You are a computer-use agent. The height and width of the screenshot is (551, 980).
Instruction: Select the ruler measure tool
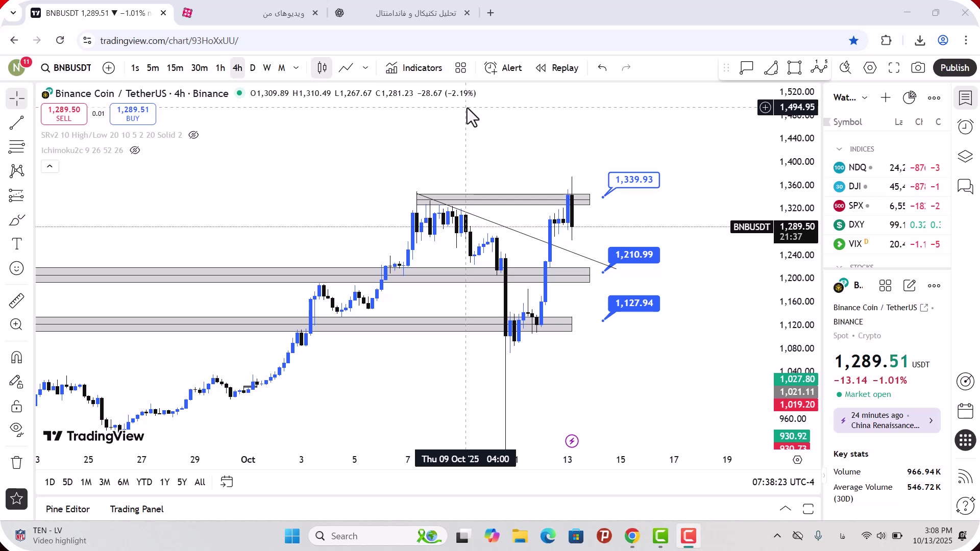click(x=16, y=300)
